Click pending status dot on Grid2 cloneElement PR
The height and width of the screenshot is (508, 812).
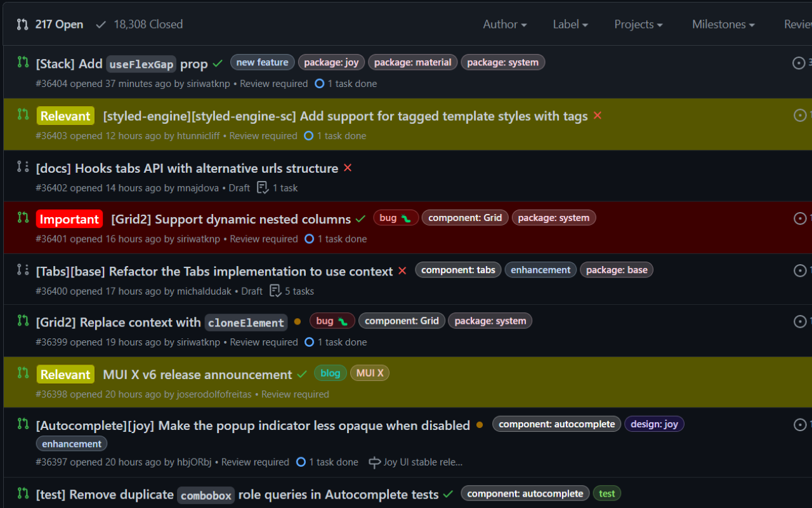[x=298, y=321]
